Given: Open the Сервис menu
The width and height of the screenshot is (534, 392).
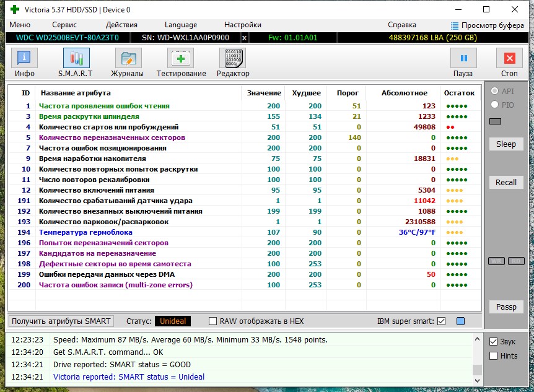Looking at the screenshot, I should coord(64,25).
